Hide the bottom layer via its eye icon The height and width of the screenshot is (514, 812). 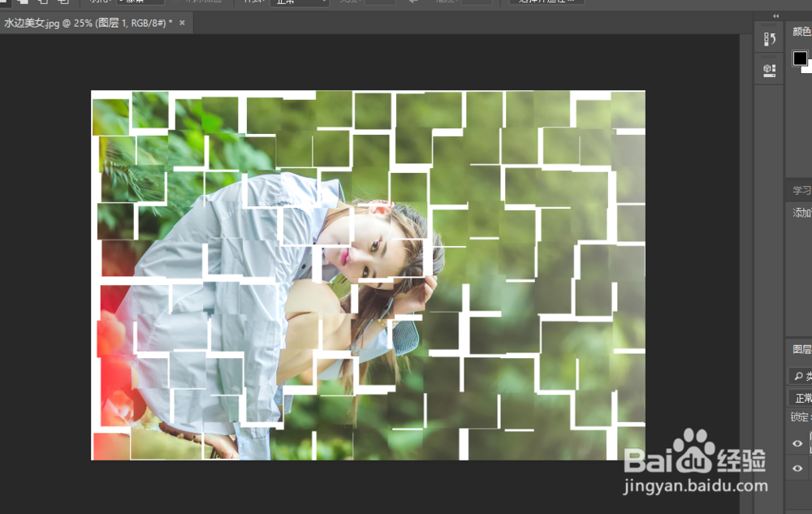tap(797, 469)
